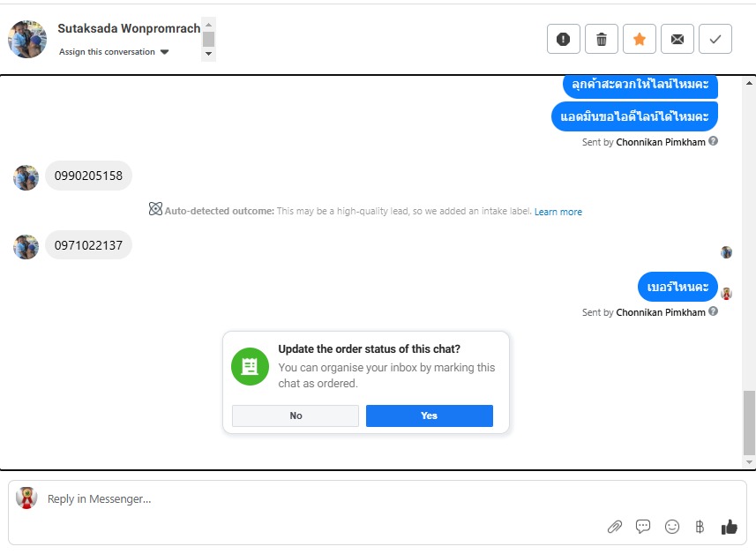Image resolution: width=756 pixels, height=554 pixels.
Task: Attach a file with paperclip icon
Action: click(x=614, y=527)
